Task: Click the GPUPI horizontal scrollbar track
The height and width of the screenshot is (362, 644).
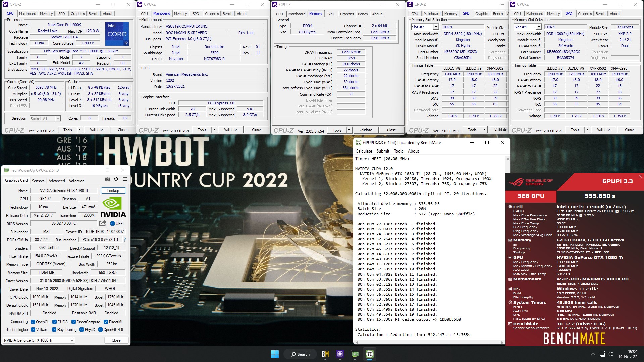Action: point(429,342)
